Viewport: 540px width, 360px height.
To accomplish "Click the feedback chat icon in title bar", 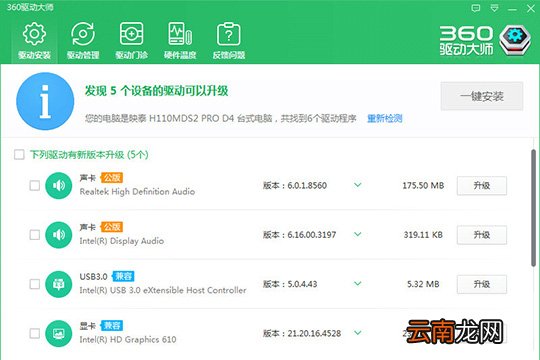I will (x=476, y=8).
